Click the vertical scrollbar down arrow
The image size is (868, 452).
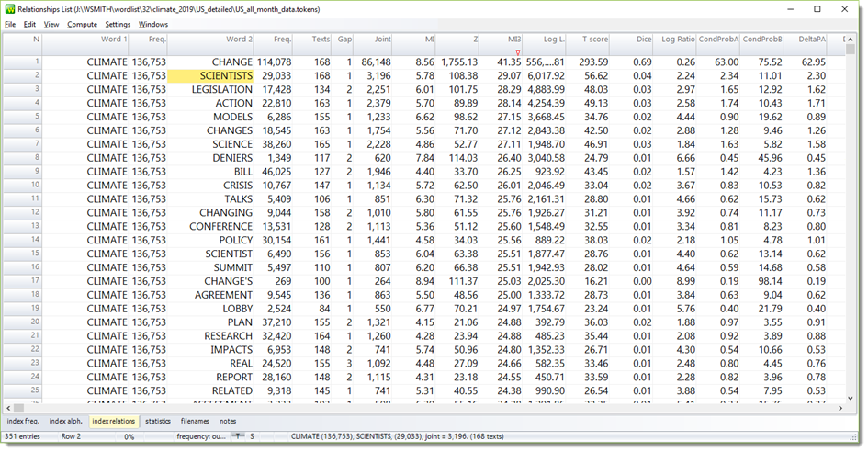[851, 398]
